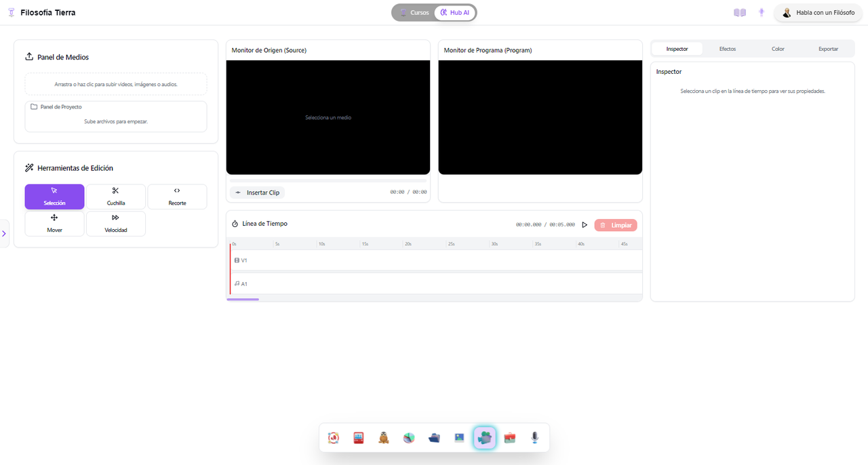Click the 10s mark on timeline ruler
Viewport: 868px width, 465px height.
coord(322,243)
